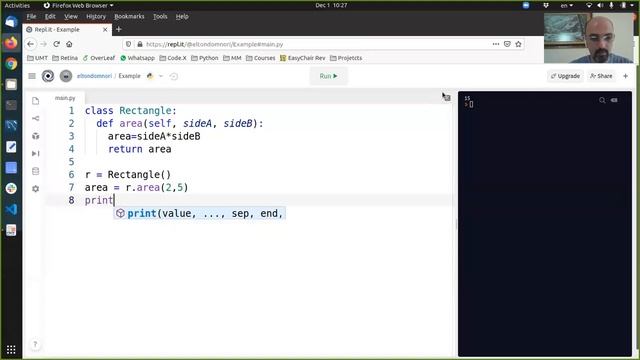Open a new Firefox tab
This screenshot has width=640, height=360.
pyautogui.click(x=119, y=29)
